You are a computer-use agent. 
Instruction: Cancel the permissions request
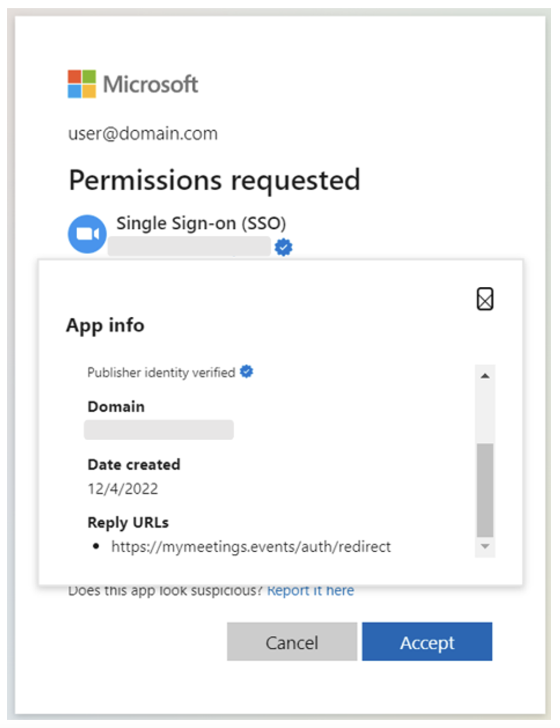pyautogui.click(x=292, y=642)
